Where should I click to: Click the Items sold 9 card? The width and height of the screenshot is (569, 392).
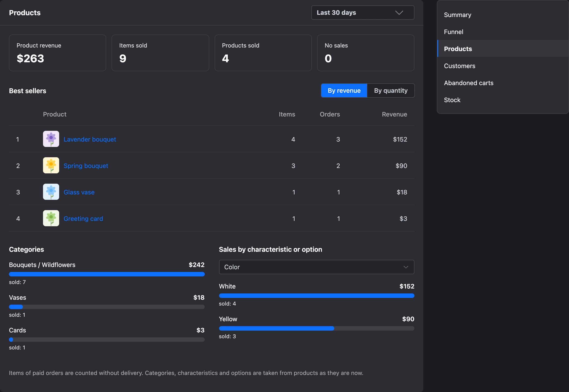[160, 53]
